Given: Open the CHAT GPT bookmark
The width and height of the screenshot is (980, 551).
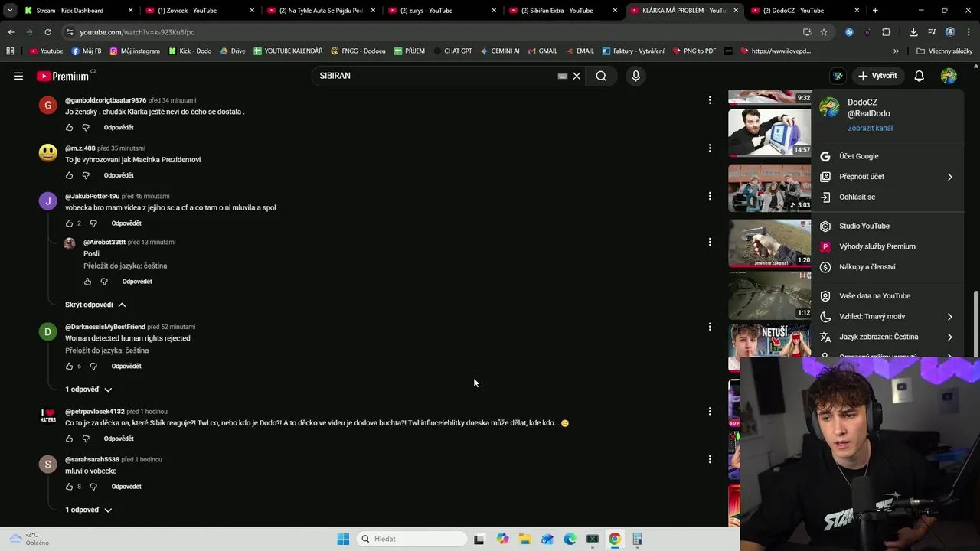Looking at the screenshot, I should [452, 51].
